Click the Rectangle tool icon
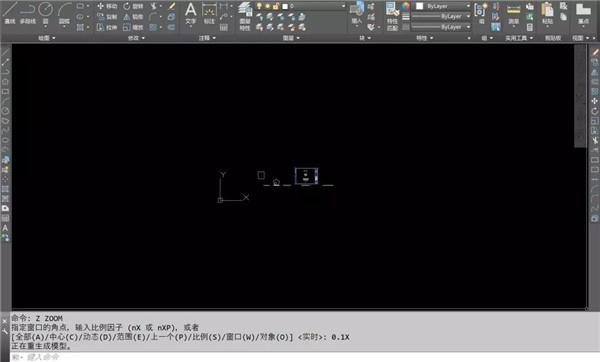The image size is (600, 362). (x=80, y=6)
